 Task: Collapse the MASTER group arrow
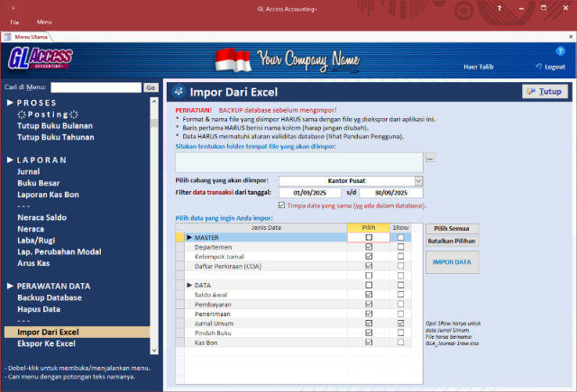tap(189, 238)
